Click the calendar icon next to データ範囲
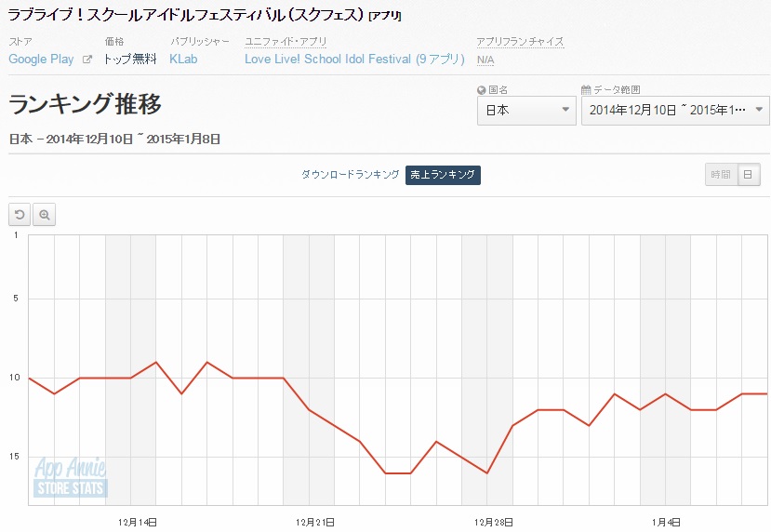771x532 pixels. point(586,90)
